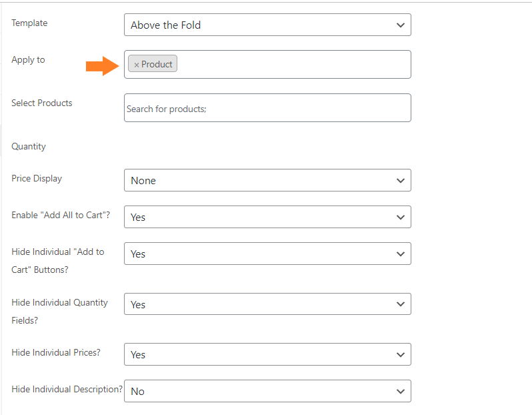
Task: Click the chevron on Hide Individual Description dropdown
Action: coord(401,392)
